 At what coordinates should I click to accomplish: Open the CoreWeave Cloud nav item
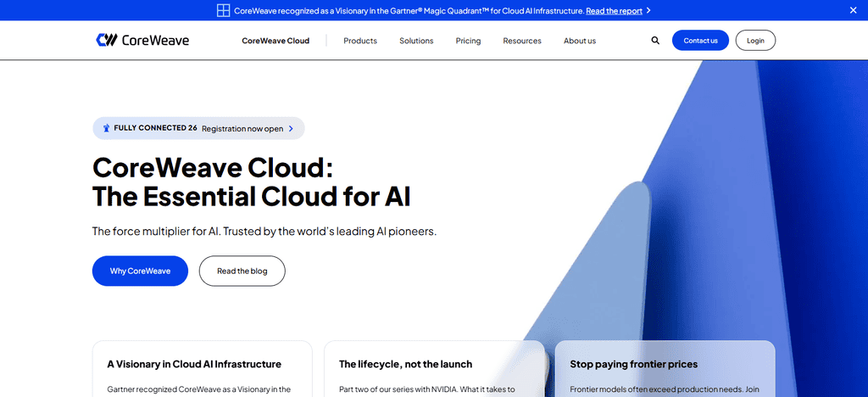pyautogui.click(x=275, y=41)
